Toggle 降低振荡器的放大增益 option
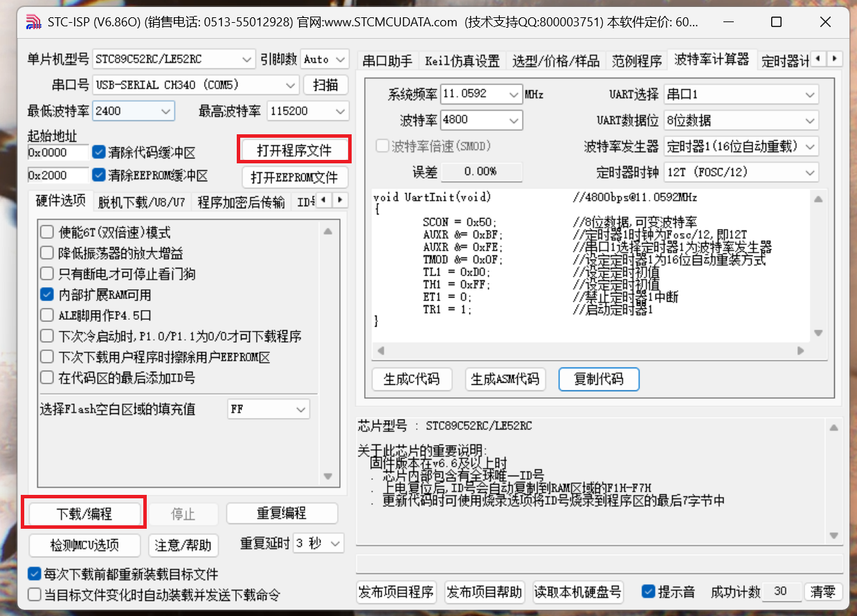857x616 pixels. click(x=47, y=253)
